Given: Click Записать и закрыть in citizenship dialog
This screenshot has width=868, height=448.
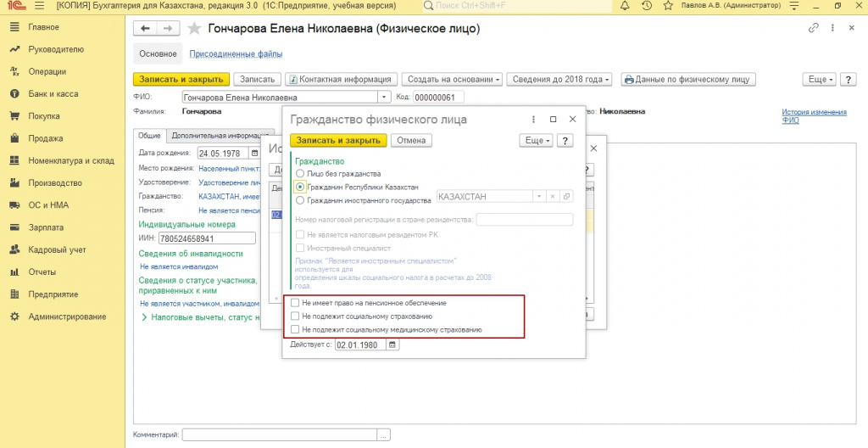Looking at the screenshot, I should pyautogui.click(x=338, y=140).
